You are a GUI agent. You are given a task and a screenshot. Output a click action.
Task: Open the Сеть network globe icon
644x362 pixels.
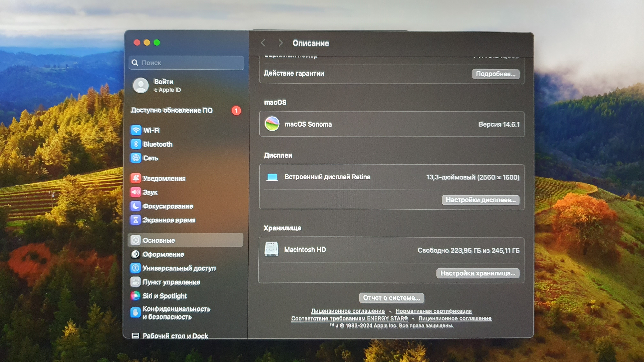[136, 158]
